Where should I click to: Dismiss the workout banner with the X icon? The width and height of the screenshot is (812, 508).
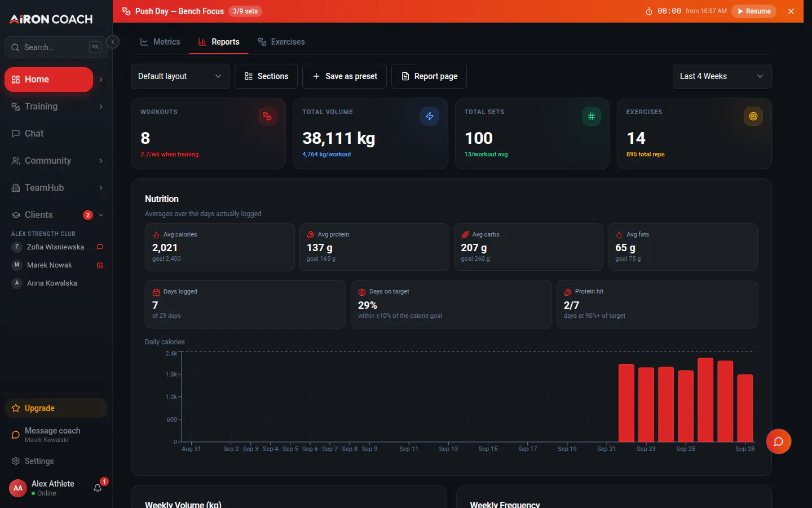[x=791, y=11]
